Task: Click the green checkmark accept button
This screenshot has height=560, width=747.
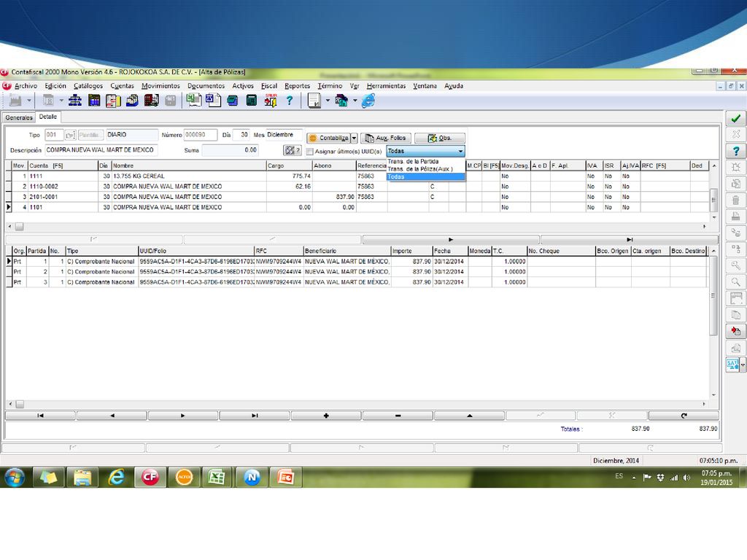Action: (x=736, y=119)
